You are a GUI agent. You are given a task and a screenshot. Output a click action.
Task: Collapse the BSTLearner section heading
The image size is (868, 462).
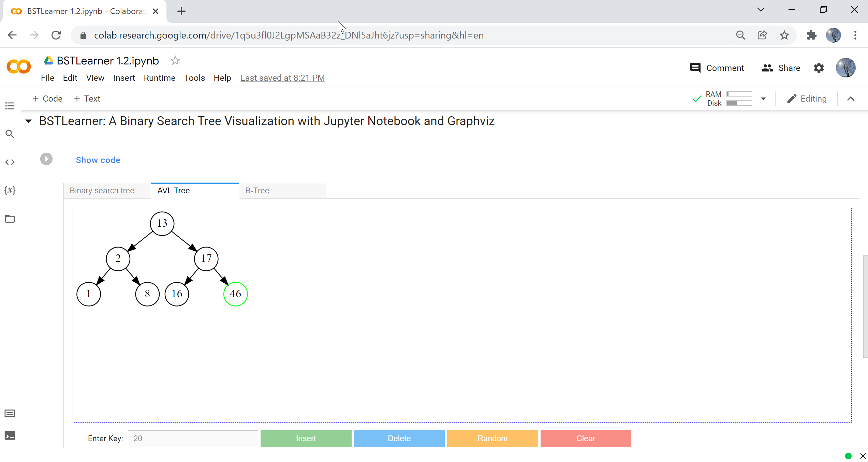pyautogui.click(x=29, y=121)
